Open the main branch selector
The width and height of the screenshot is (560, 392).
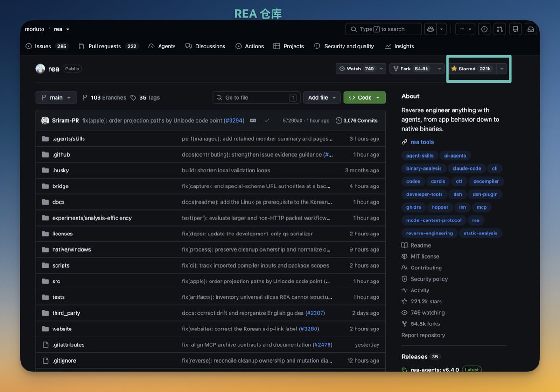(x=56, y=97)
